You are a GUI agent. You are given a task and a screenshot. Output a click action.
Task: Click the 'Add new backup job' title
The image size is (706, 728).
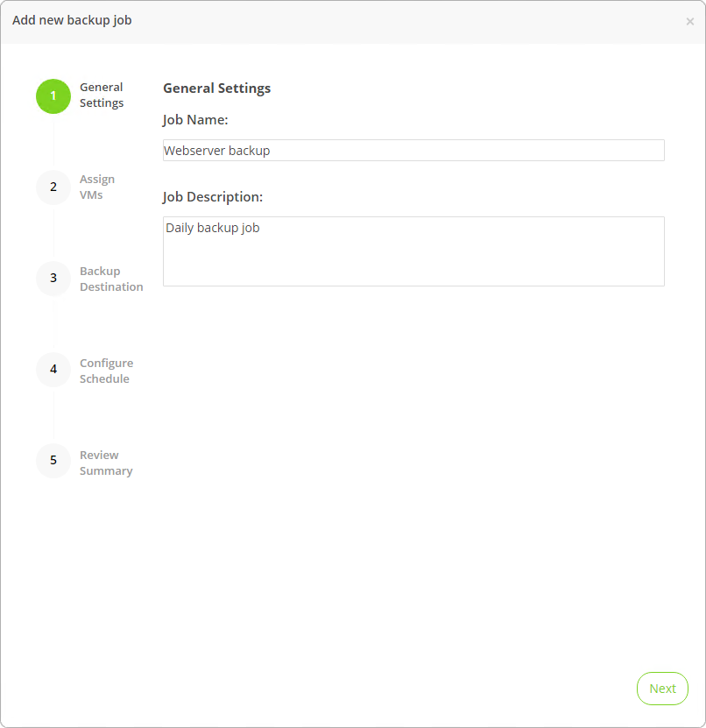(x=72, y=20)
